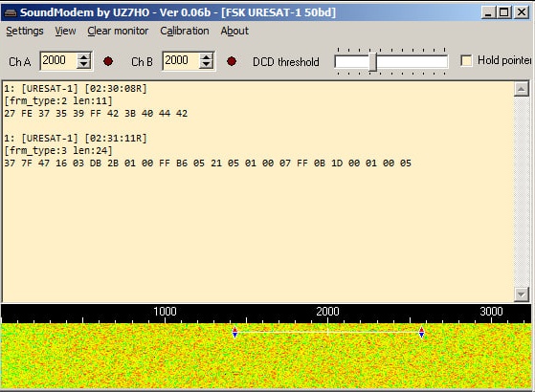Open the View menu
This screenshot has height=392, width=535.
(x=65, y=31)
